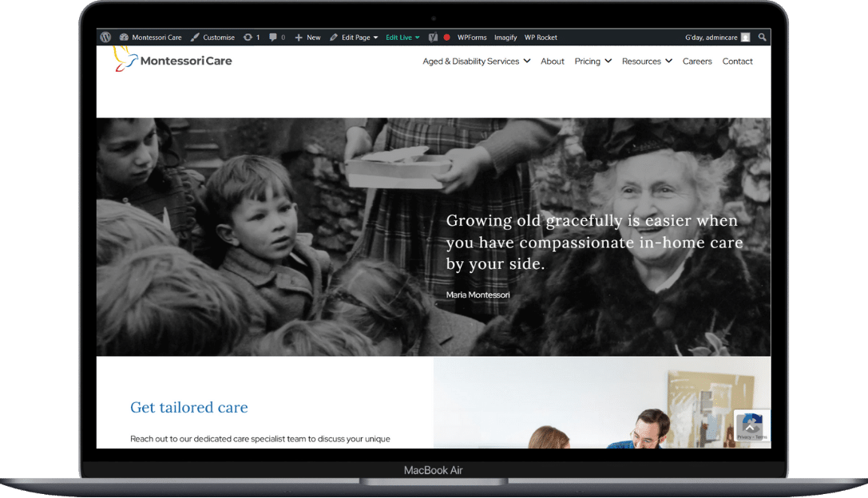Expand the Pricing submenu
Image resolution: width=868 pixels, height=498 pixels.
pyautogui.click(x=593, y=61)
